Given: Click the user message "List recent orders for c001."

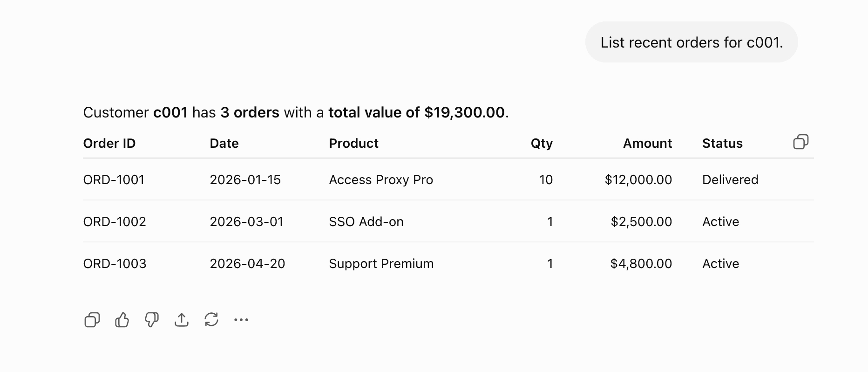Looking at the screenshot, I should click(x=692, y=42).
